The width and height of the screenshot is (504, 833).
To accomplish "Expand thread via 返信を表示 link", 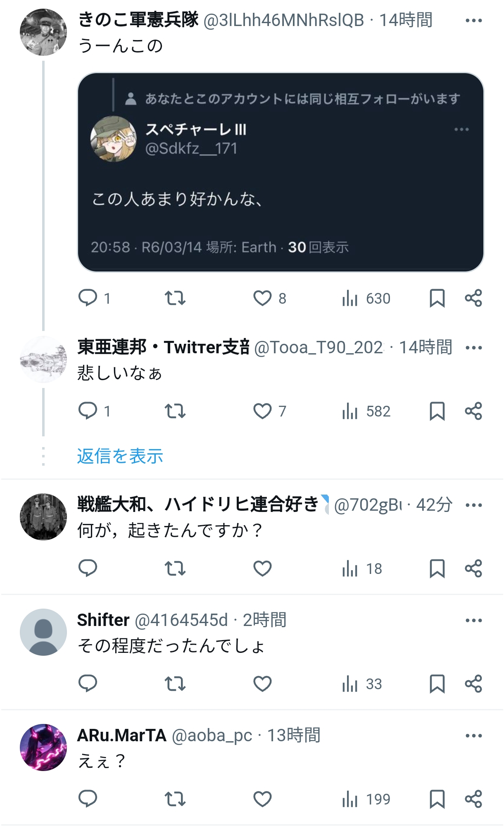I will pos(120,456).
